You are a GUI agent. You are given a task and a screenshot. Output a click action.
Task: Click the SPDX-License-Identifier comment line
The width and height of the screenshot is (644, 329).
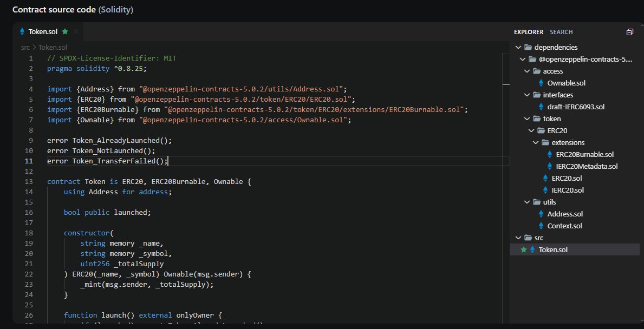click(112, 58)
